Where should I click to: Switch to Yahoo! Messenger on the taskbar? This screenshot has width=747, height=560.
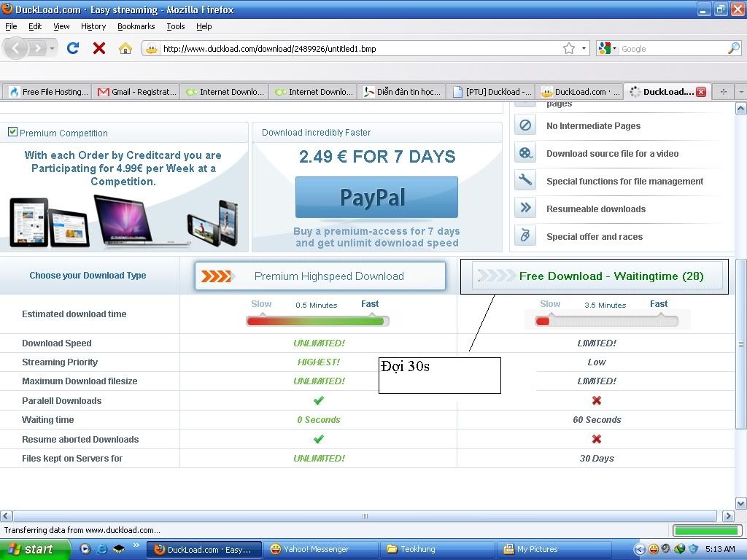pyautogui.click(x=322, y=550)
